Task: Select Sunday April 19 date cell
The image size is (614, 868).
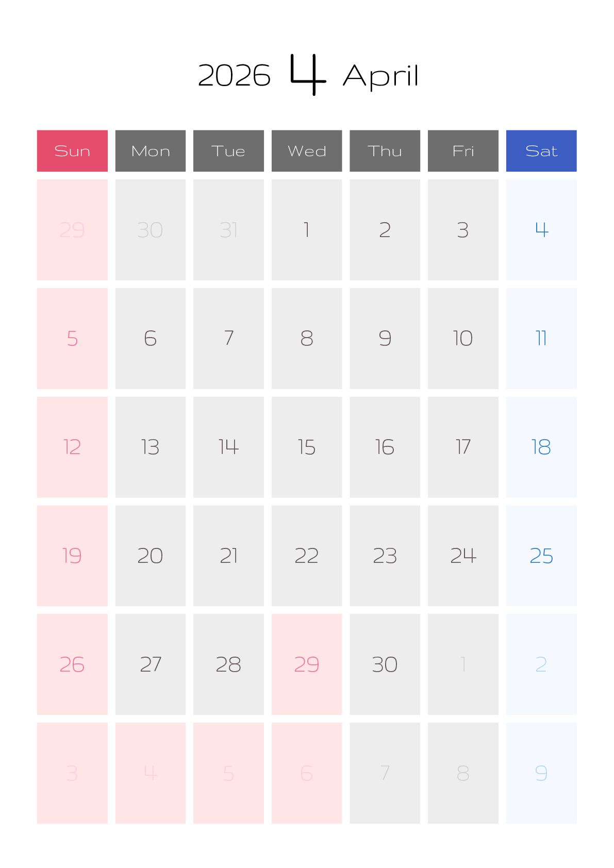Action: point(72,555)
